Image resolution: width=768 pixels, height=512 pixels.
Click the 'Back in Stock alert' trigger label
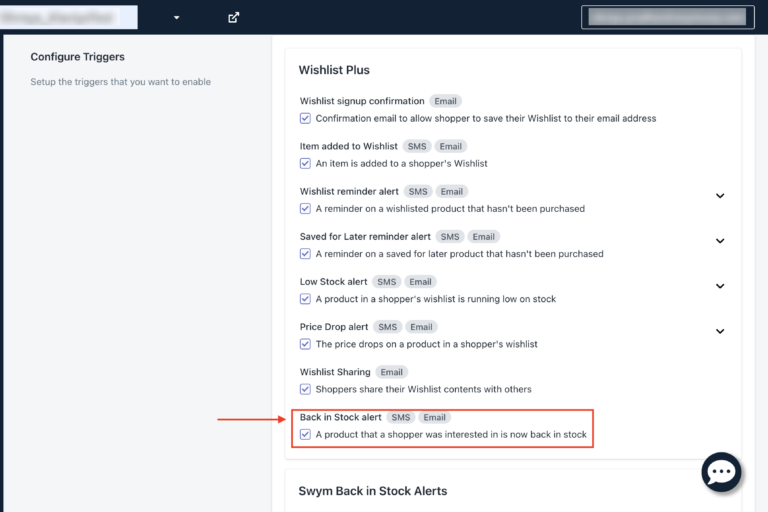tap(340, 417)
